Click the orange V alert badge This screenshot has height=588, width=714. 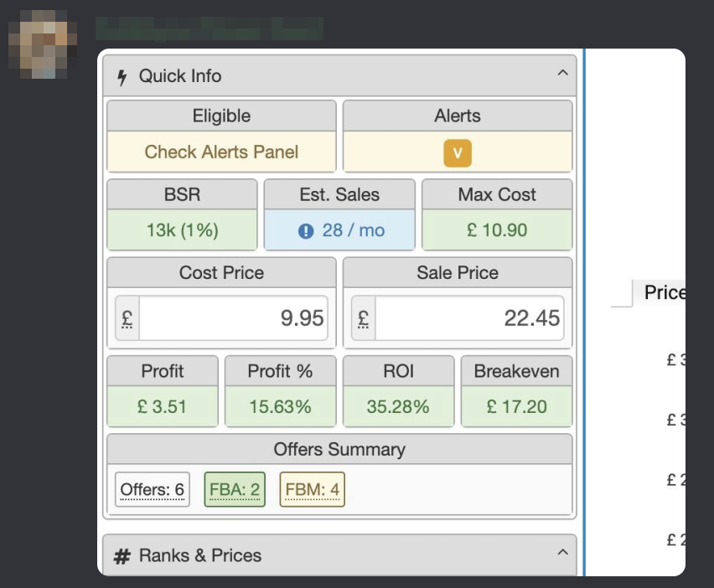click(458, 153)
